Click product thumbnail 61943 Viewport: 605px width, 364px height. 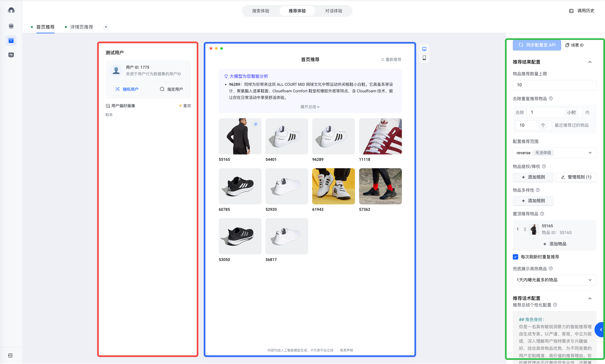pyautogui.click(x=333, y=186)
